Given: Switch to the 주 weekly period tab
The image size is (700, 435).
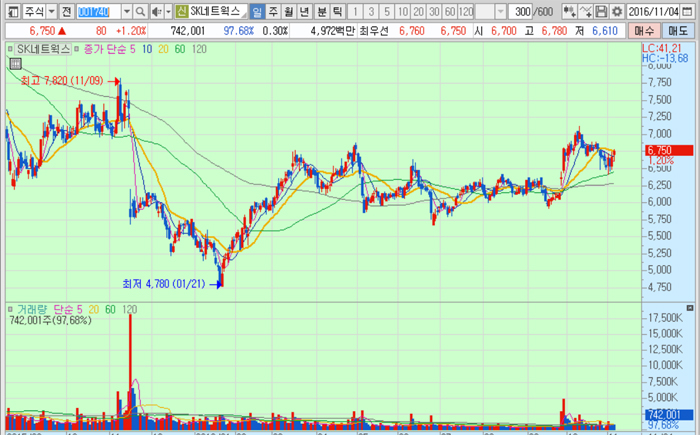Looking at the screenshot, I should [274, 10].
